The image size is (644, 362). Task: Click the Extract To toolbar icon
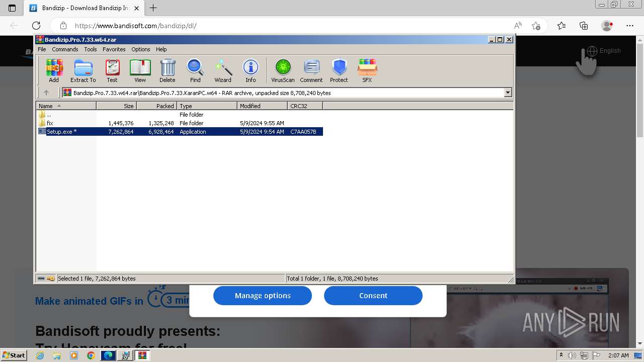83,70
